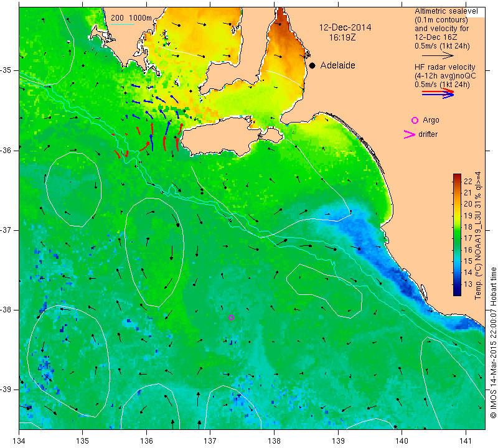Image resolution: width=498 pixels, height=448 pixels.
Task: Click the colour bar tick label 22
Action: [468, 181]
